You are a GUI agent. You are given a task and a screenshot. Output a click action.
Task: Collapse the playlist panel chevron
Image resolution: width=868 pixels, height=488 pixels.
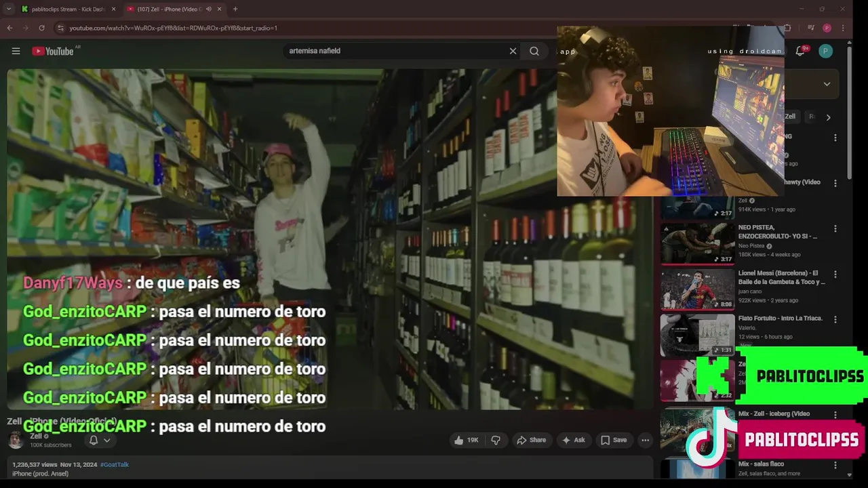click(x=827, y=84)
